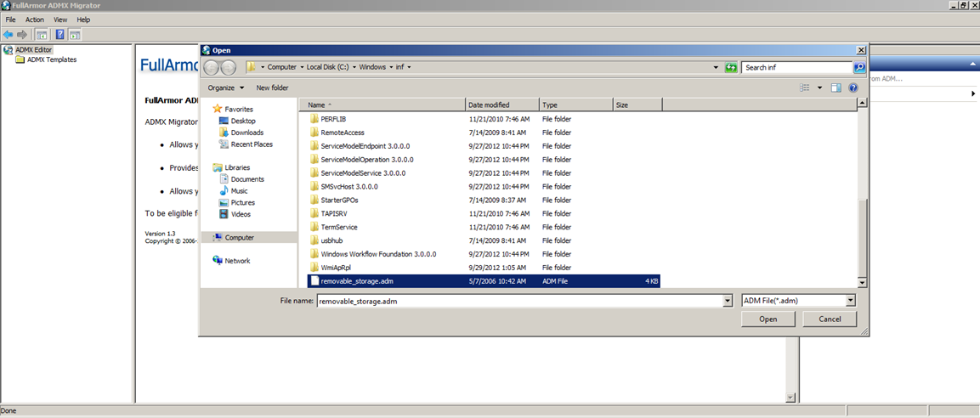Sort by the Size column header

(637, 105)
